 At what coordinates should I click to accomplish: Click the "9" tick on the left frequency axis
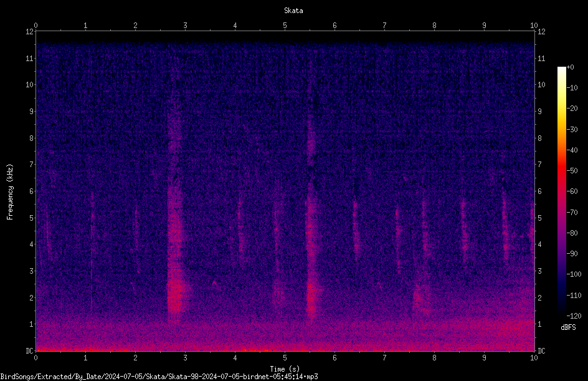pos(32,112)
